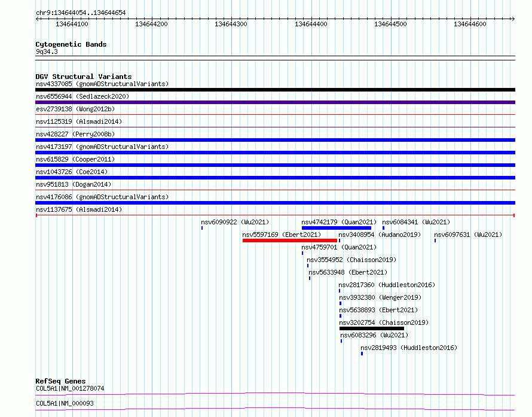
Task: Open the nsv6084341 (Wu2021) variant
Action: coord(416,222)
